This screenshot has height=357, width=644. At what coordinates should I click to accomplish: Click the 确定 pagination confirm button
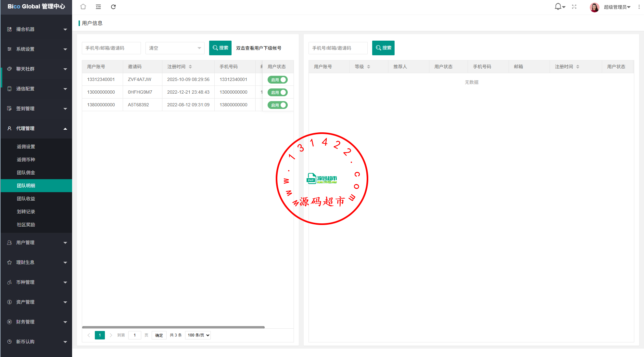(159, 335)
